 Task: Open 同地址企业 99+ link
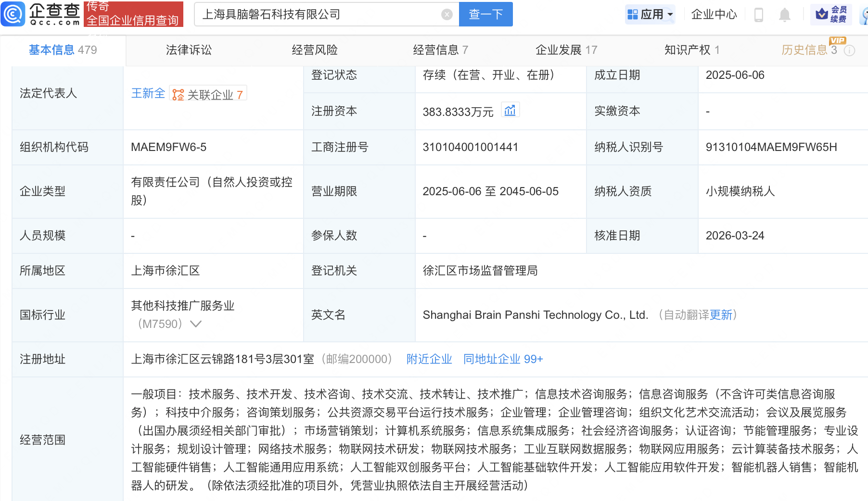(x=503, y=359)
